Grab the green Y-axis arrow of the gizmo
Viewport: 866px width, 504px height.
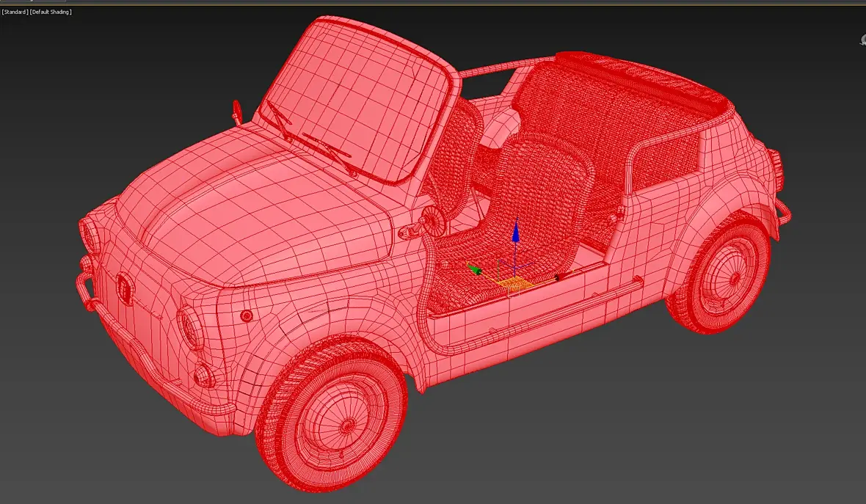[474, 269]
